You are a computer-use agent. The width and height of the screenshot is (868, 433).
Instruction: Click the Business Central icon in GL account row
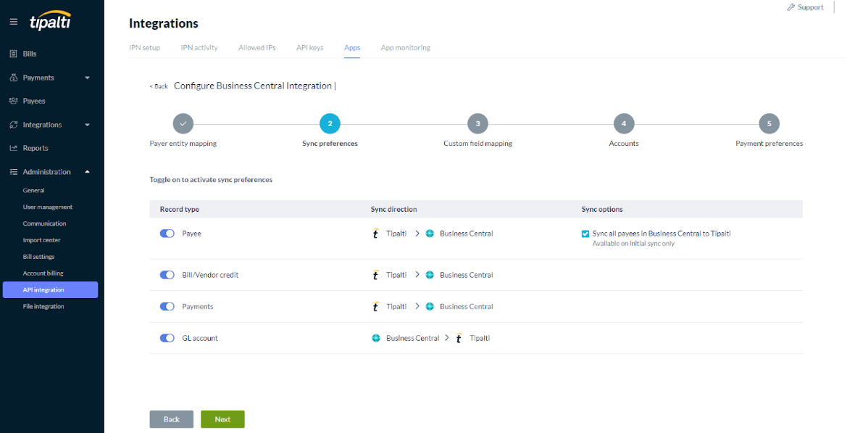click(x=376, y=338)
